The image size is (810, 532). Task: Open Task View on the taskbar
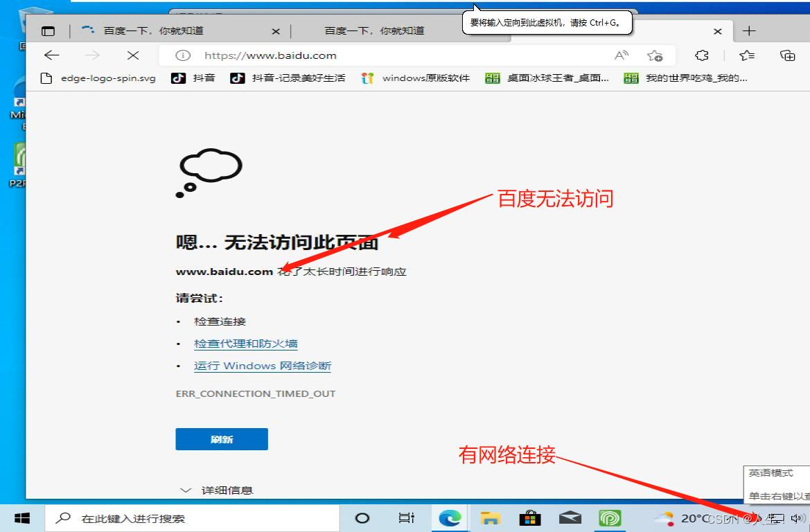(407, 518)
